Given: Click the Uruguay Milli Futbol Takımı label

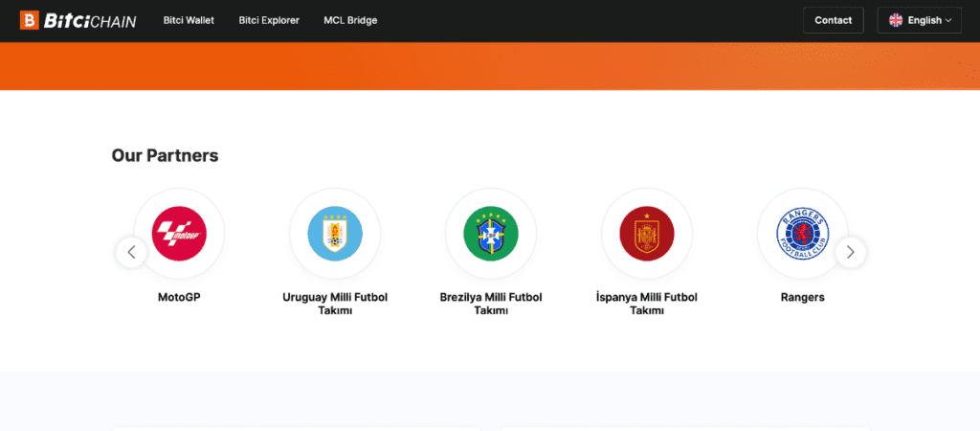Looking at the screenshot, I should [335, 304].
